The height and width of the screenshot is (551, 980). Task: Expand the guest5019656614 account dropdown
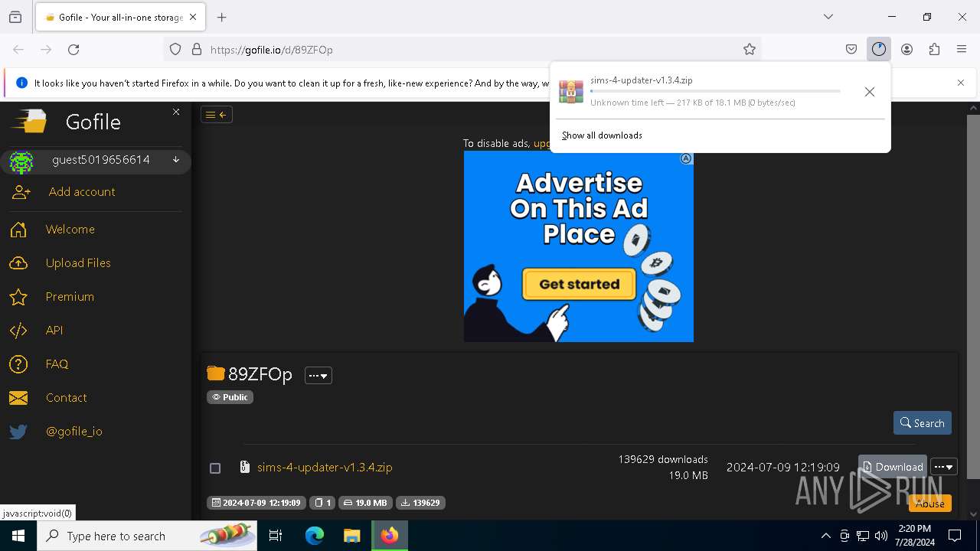tap(176, 160)
